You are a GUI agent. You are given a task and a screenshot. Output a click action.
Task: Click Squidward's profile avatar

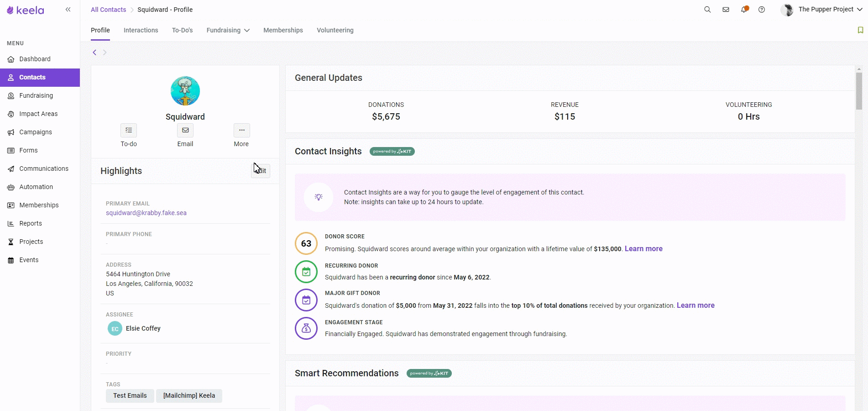pyautogui.click(x=185, y=91)
